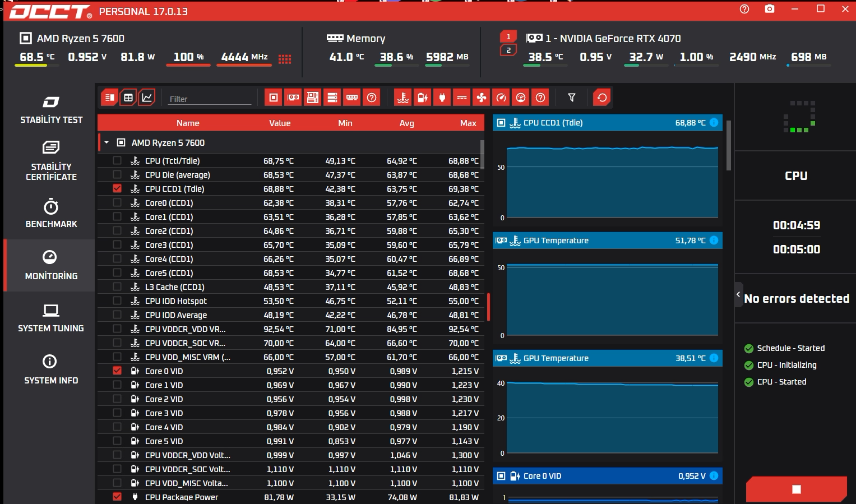Screen dimensions: 856x504
Task: Click the info icon on the 51,78 °C GPU graph
Action: 714,240
